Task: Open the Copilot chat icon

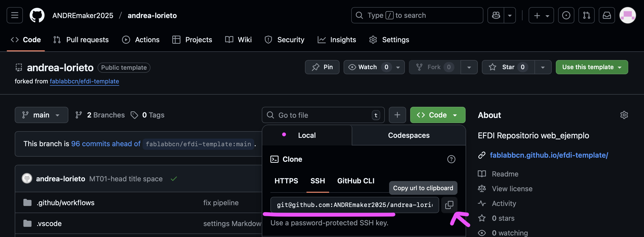Action: (496, 15)
